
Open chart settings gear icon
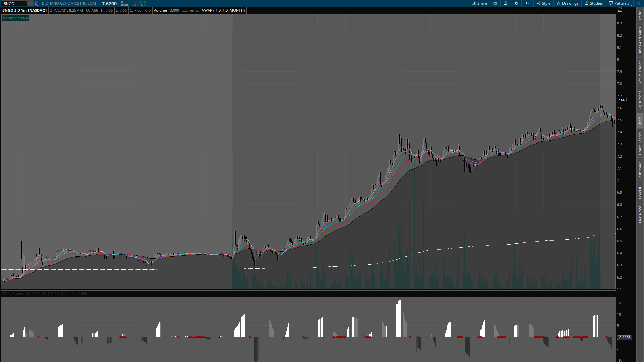pos(516,3)
